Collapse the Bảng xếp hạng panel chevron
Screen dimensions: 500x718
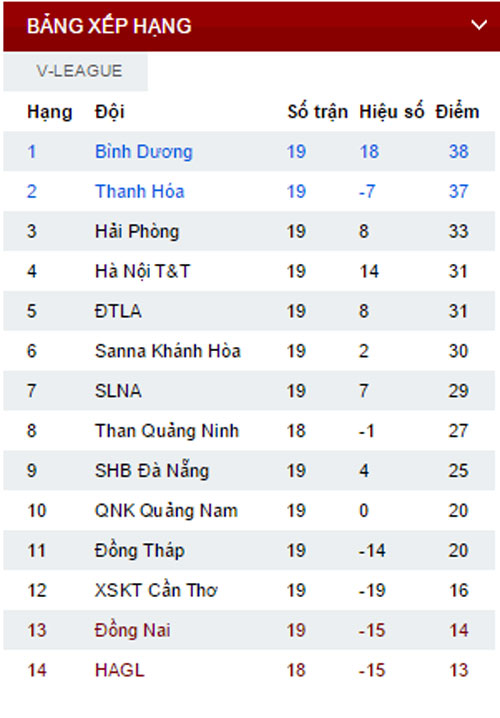(479, 25)
